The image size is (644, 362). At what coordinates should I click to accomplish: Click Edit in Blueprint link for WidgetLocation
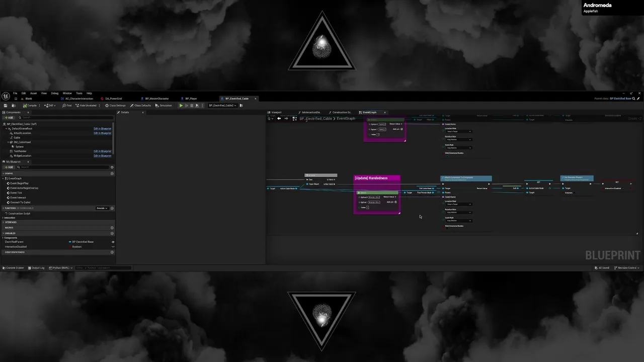pos(102,156)
